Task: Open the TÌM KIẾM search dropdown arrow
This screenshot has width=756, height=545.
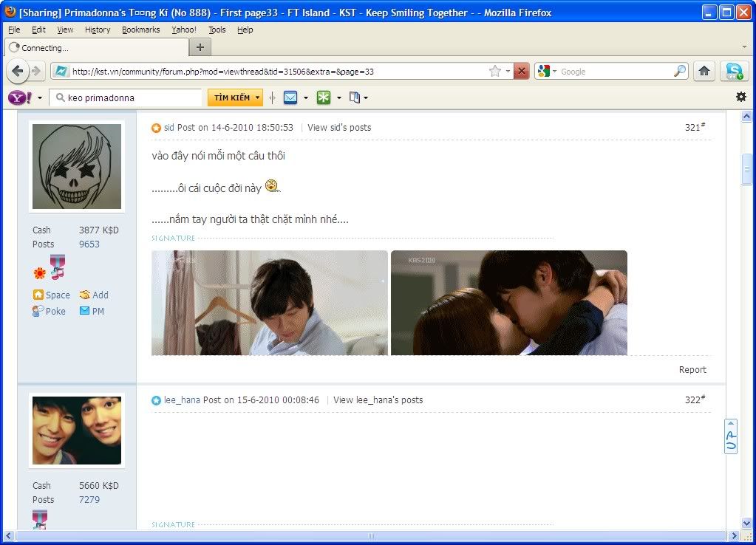Action: coord(257,97)
